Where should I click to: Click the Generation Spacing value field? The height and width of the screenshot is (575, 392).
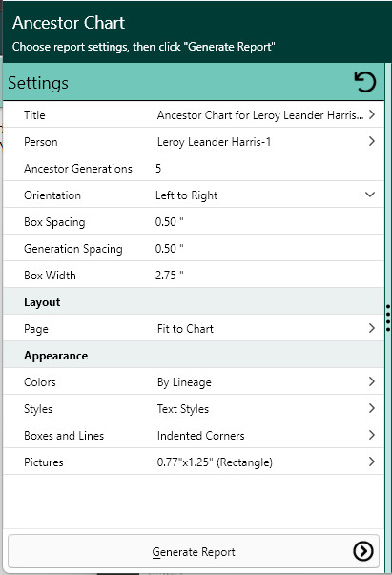coord(170,249)
